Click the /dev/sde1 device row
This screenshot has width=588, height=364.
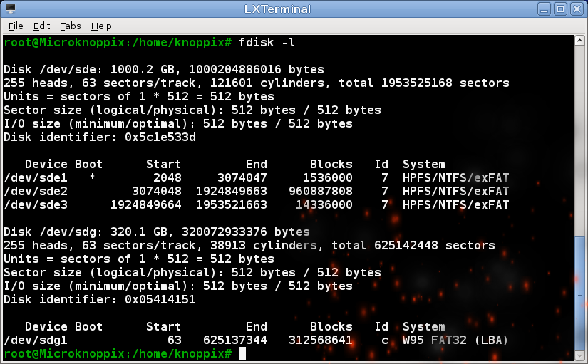257,177
